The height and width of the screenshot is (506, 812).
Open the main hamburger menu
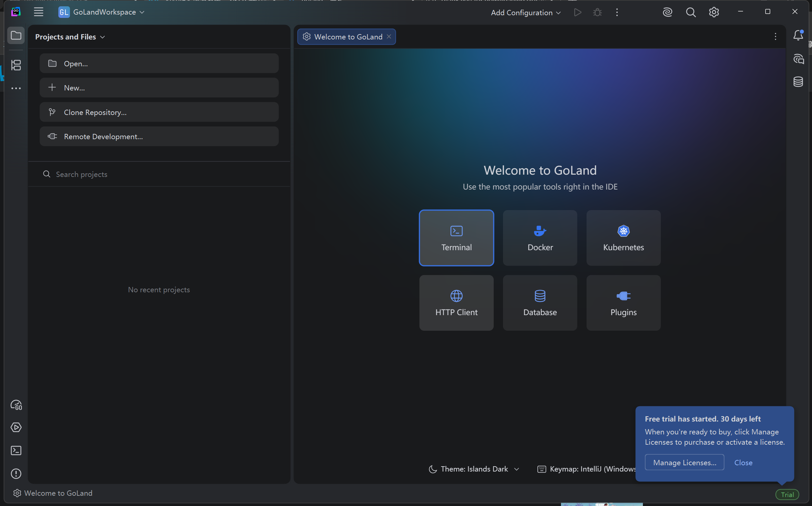pyautogui.click(x=38, y=12)
